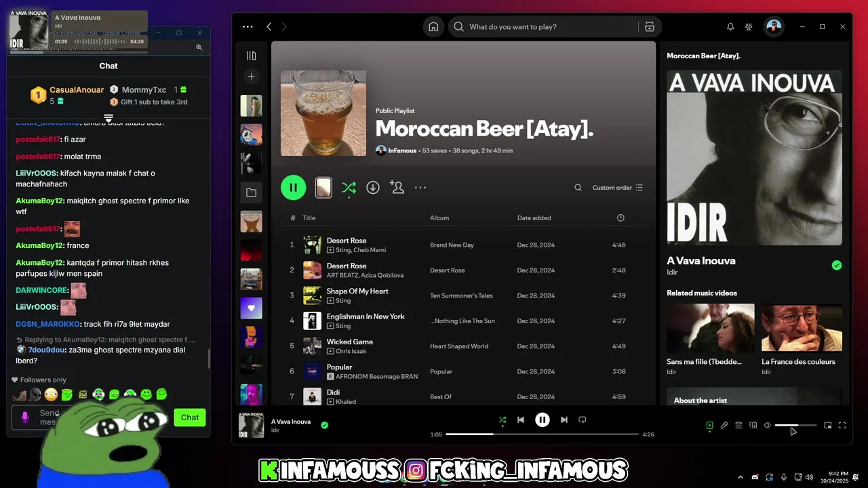Open the playlist cover image with tea glass

323,113
